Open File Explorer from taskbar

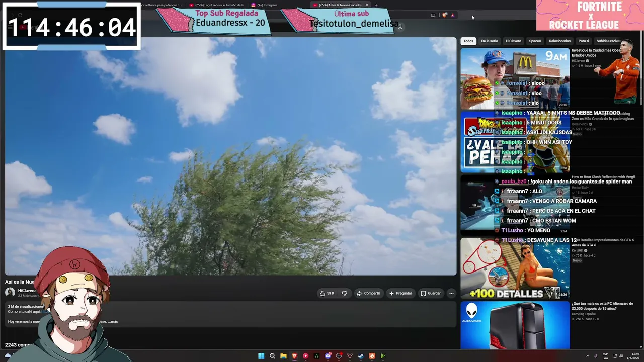coord(283,356)
